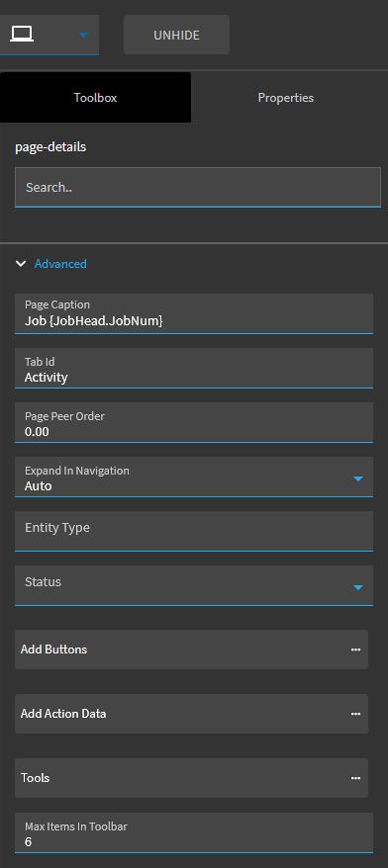Click the UNHIDE button
This screenshot has height=868, width=388.
(176, 35)
